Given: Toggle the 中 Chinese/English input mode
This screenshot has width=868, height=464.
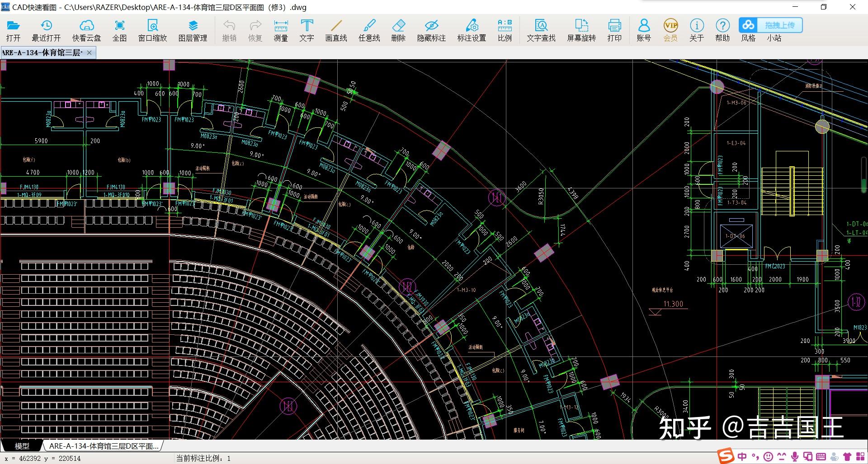Looking at the screenshot, I should click(x=742, y=457).
